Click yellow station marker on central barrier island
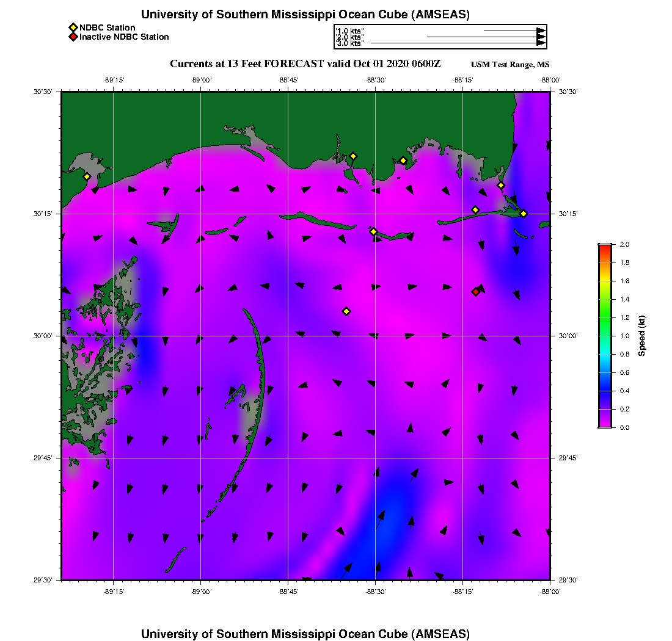 (x=373, y=231)
